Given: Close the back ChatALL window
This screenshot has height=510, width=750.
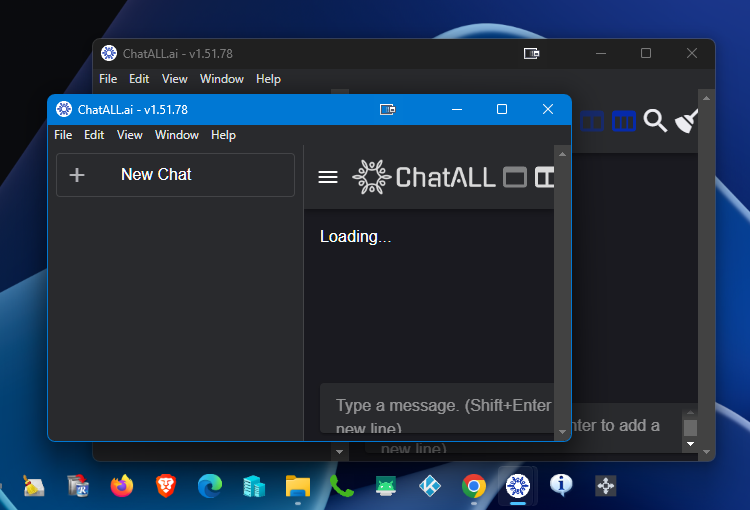Looking at the screenshot, I should tap(692, 53).
